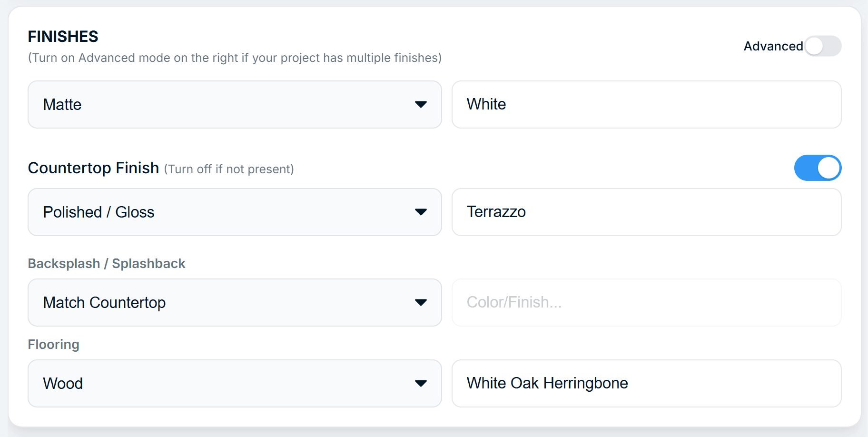Image resolution: width=868 pixels, height=437 pixels.
Task: Click the caret arrow on Match Countertop
Action: (421, 303)
